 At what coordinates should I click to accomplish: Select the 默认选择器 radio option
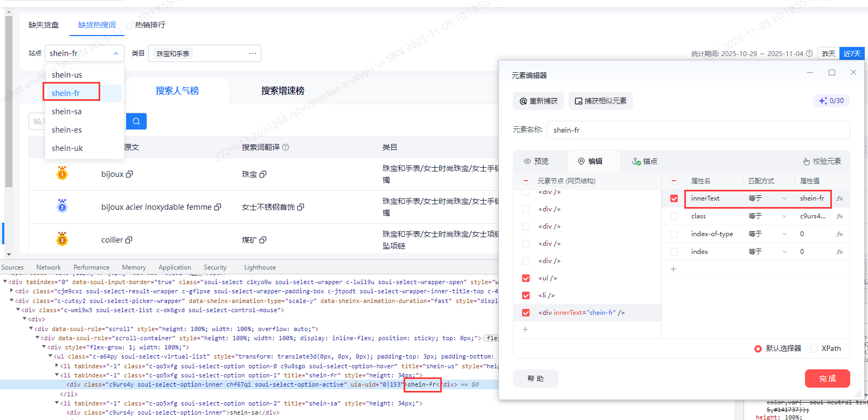coord(758,349)
